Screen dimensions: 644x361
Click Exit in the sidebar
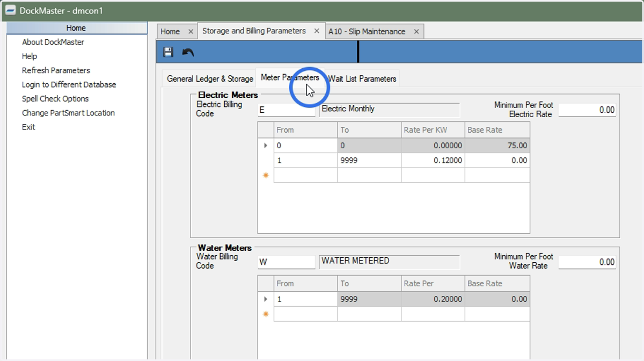click(x=28, y=127)
